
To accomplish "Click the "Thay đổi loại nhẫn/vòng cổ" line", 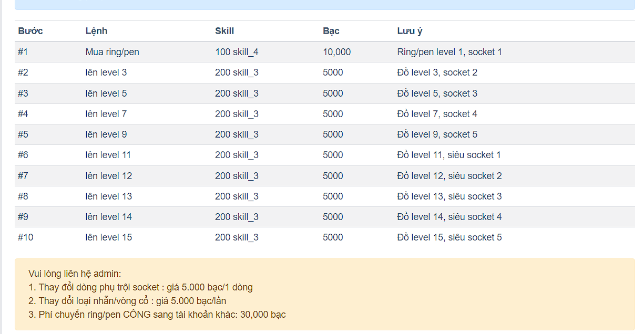I will point(132,301).
